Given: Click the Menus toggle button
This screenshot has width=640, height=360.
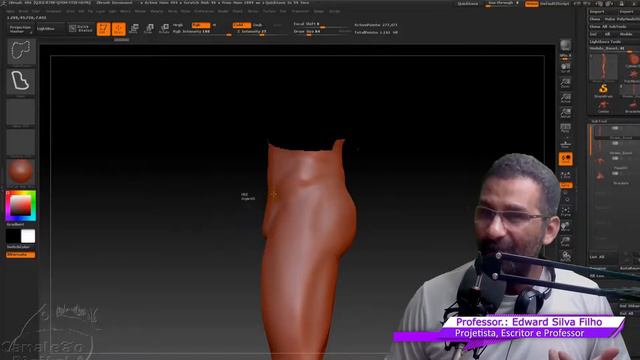Looking at the screenshot, I should point(531,4).
